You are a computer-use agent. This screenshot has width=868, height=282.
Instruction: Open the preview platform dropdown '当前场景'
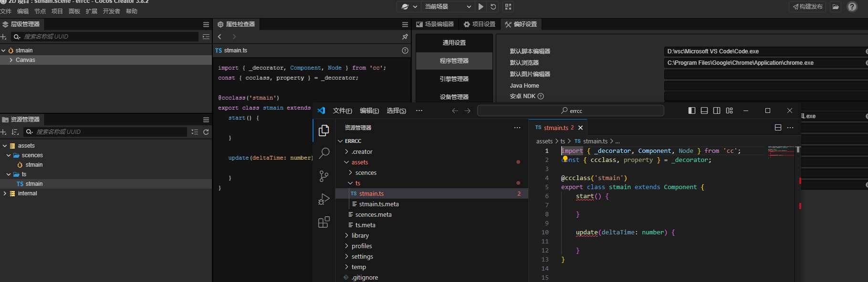(x=447, y=7)
